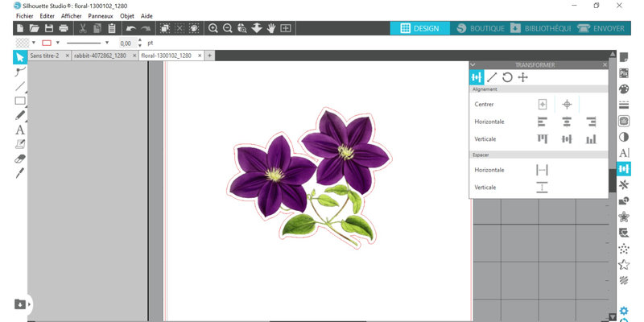Click the Zoom In magnifier icon
The height and width of the screenshot is (322, 644).
pyautogui.click(x=213, y=28)
